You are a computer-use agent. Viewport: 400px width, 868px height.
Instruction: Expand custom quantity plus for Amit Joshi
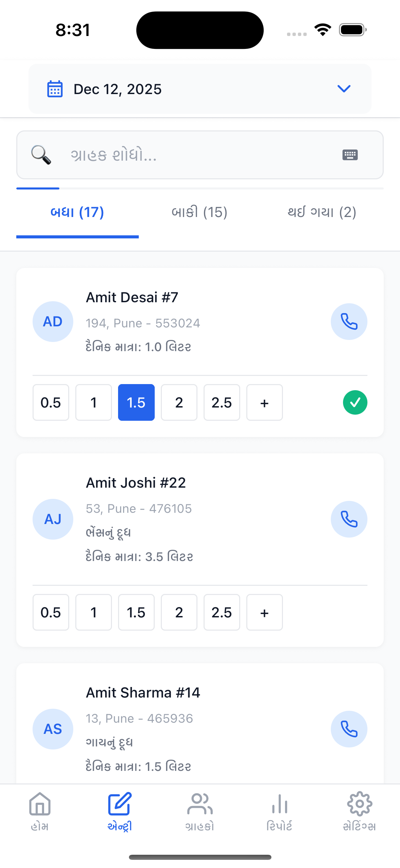[x=264, y=612]
